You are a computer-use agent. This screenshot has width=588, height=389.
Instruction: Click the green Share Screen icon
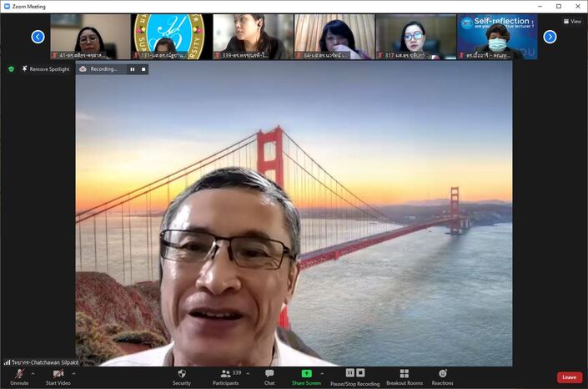(306, 373)
